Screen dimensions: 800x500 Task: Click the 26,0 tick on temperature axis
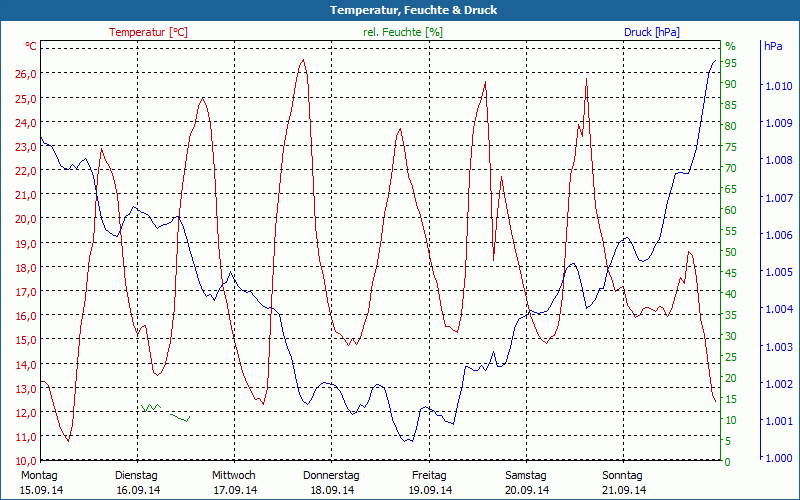pyautogui.click(x=24, y=74)
